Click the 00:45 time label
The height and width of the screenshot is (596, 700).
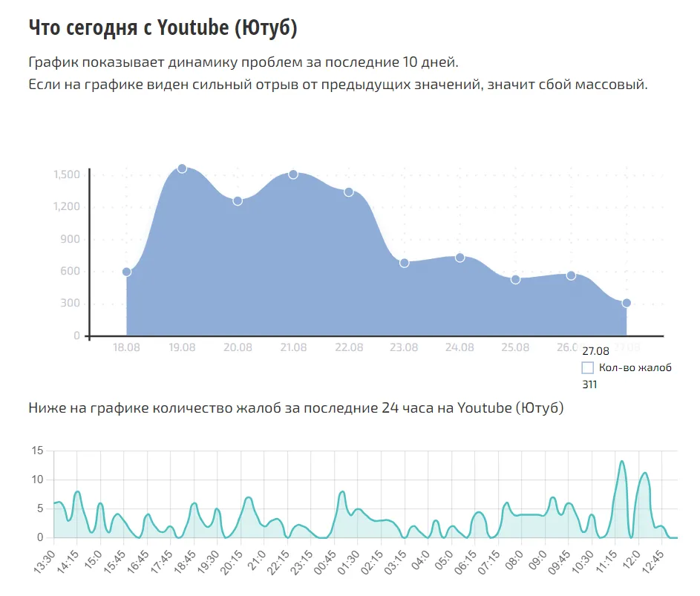325,562
